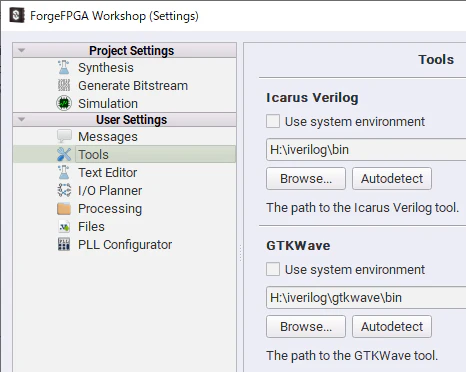Select Simulation in Project Settings
Viewport: 466px width, 372px height.
tap(108, 104)
